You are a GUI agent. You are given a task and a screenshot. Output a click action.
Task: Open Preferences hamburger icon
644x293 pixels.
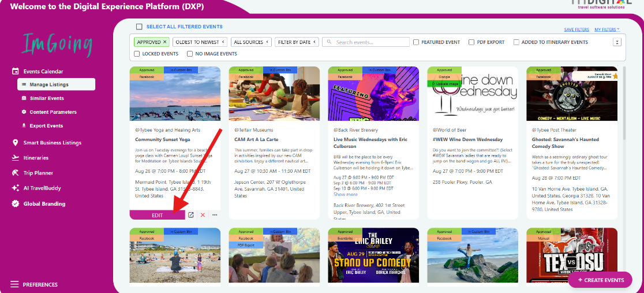[x=15, y=284]
